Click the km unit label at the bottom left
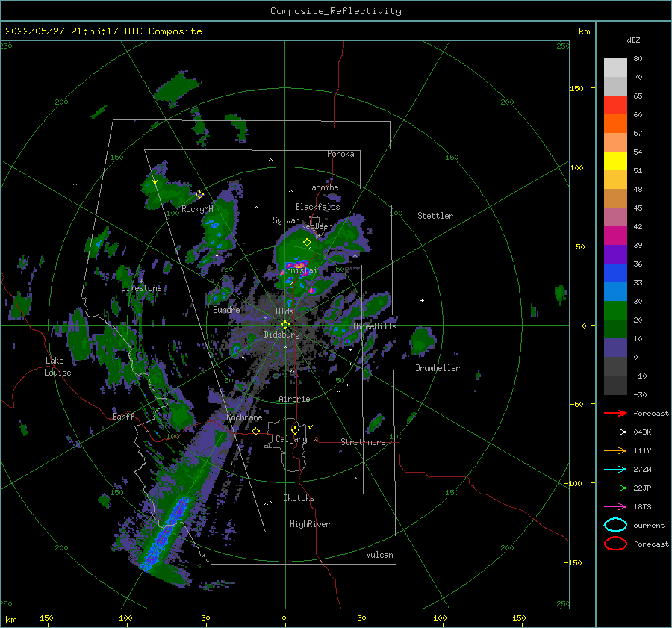 tap(10, 620)
